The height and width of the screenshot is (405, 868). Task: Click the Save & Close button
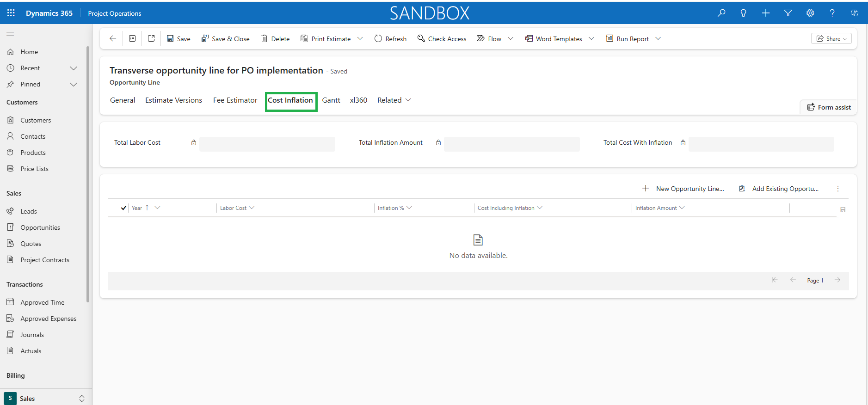click(226, 39)
